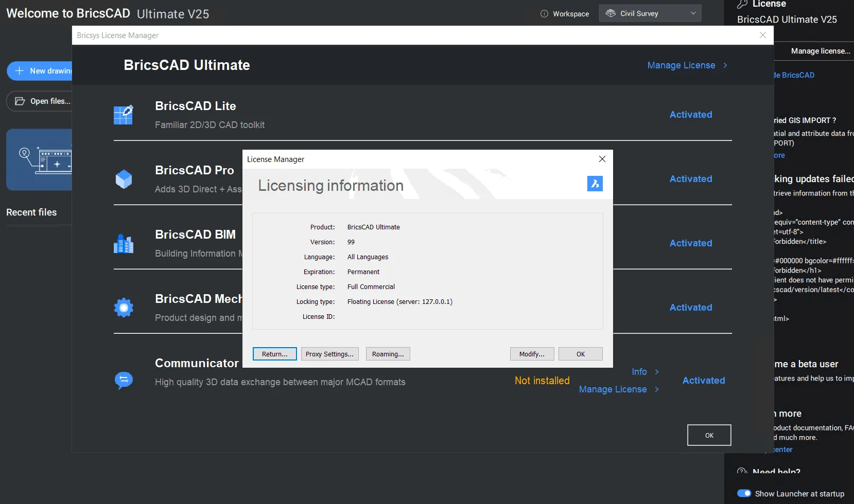Click Familiar 2D/3D CAD toolkit description
The width and height of the screenshot is (854, 504).
pos(210,125)
